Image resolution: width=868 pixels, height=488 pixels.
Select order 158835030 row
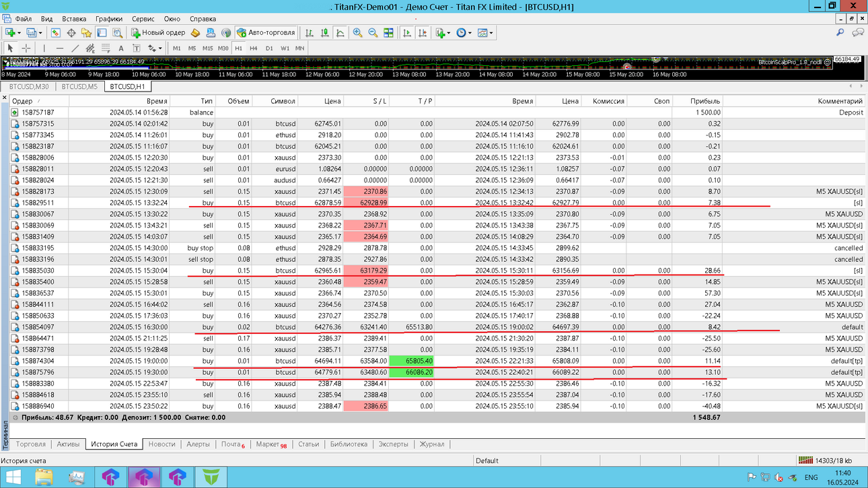pyautogui.click(x=437, y=271)
